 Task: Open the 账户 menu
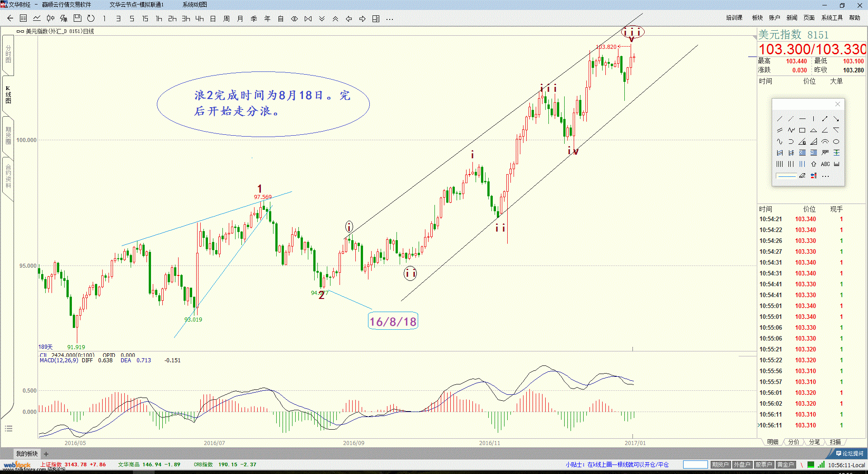click(774, 18)
